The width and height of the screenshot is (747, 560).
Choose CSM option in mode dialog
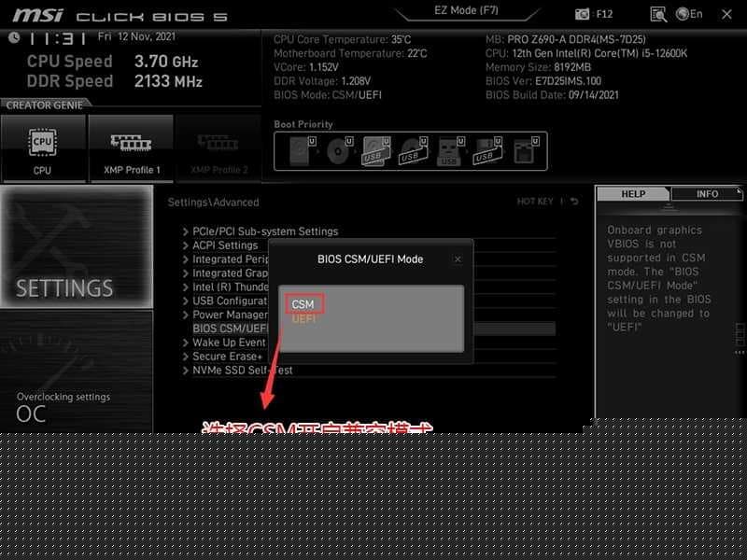tap(303, 304)
